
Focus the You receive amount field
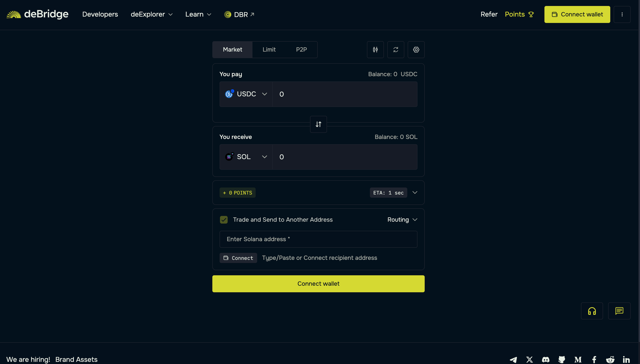(345, 157)
